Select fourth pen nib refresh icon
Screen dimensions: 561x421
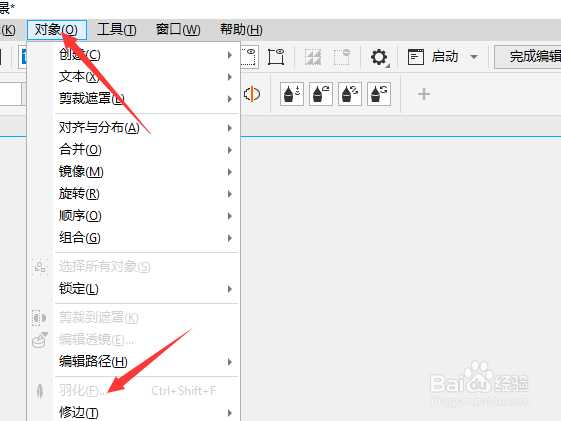pos(379,94)
